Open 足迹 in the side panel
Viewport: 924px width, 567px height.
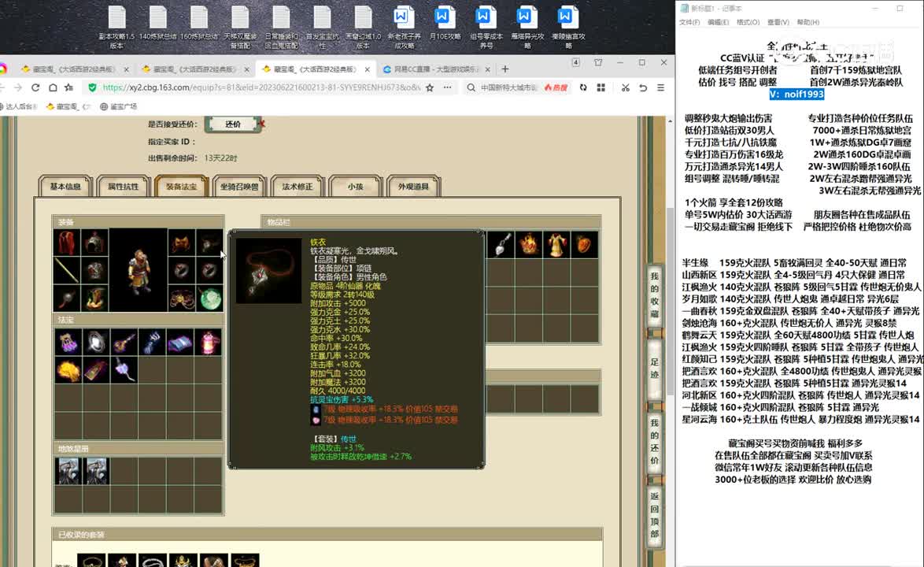(x=654, y=368)
